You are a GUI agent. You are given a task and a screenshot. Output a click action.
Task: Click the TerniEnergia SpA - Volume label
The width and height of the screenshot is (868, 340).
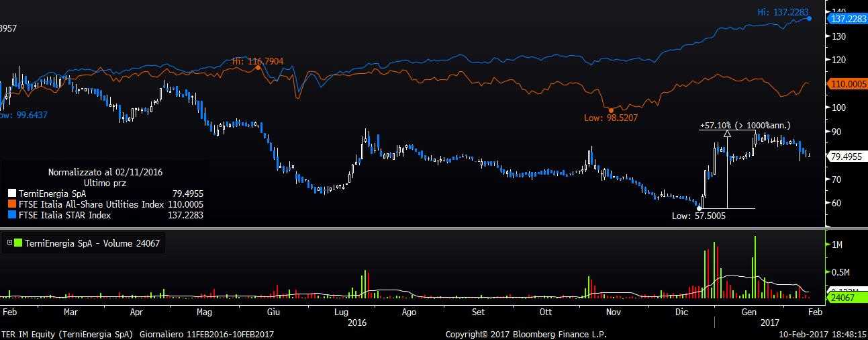92,243
